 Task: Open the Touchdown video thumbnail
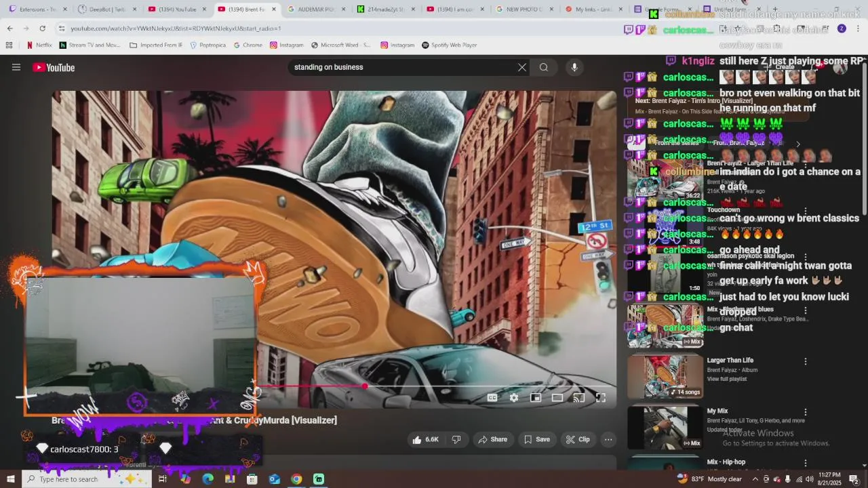(665, 226)
